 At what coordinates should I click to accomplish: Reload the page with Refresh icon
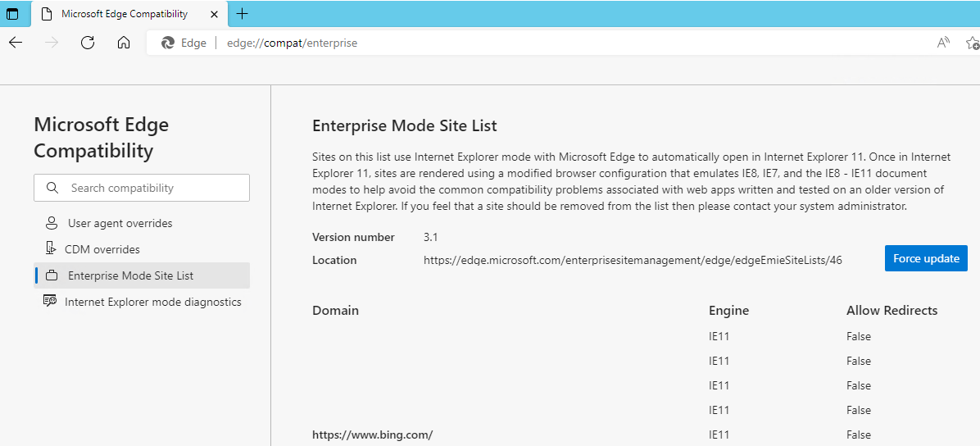pyautogui.click(x=88, y=43)
